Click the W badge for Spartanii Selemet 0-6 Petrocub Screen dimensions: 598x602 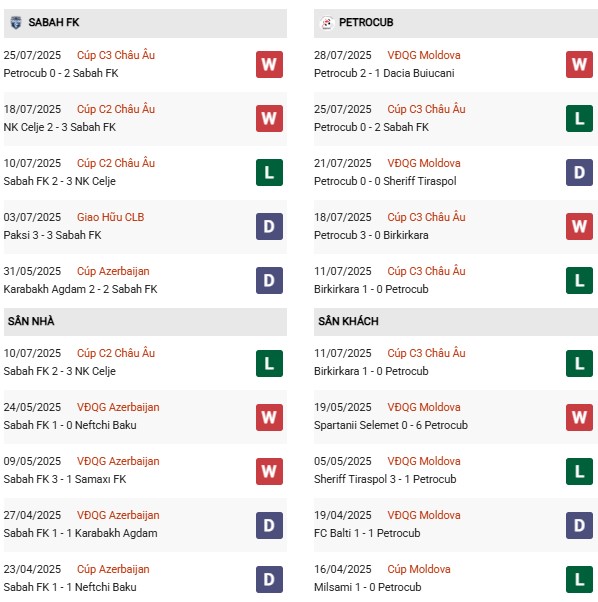(x=579, y=417)
